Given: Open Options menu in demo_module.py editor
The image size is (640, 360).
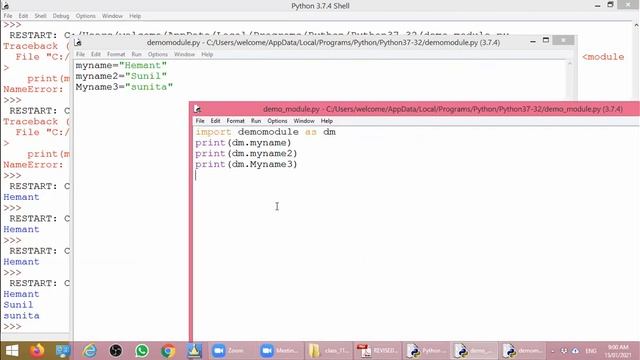Looking at the screenshot, I should pyautogui.click(x=277, y=121).
